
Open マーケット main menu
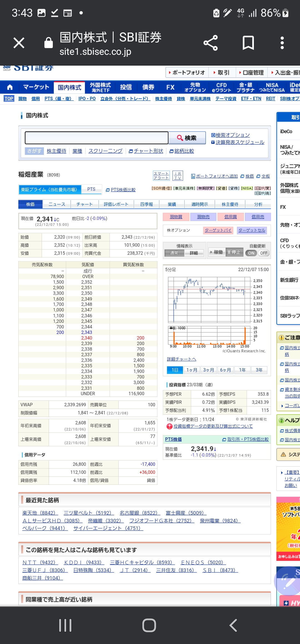point(36,87)
